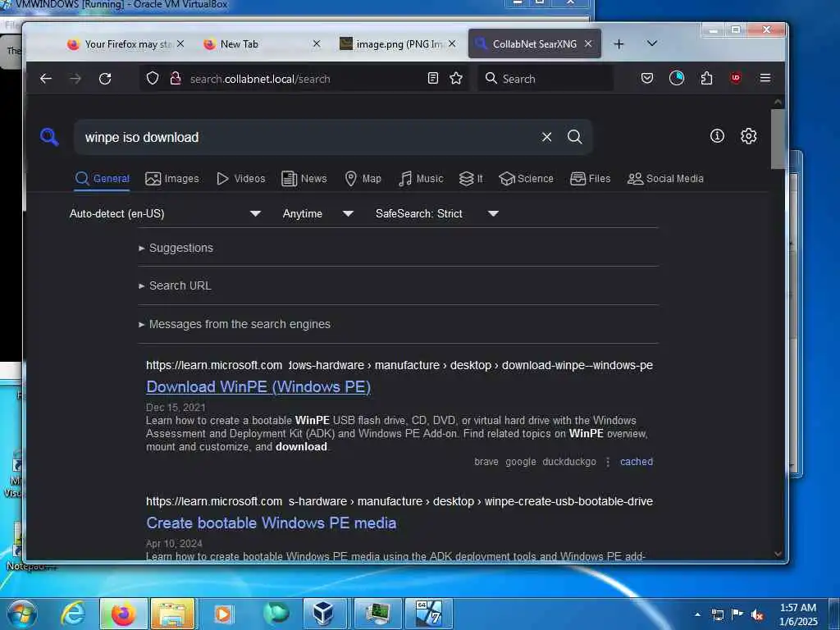
Task: Expand the Suggestions section
Action: coord(176,248)
